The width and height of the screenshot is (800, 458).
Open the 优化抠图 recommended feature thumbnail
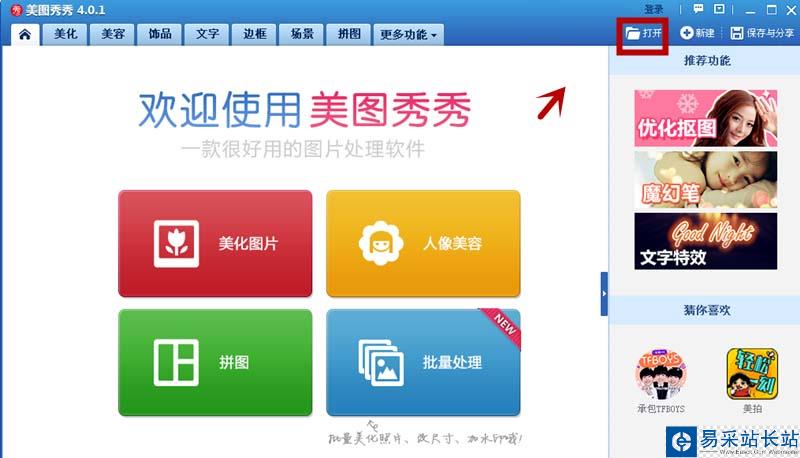[x=706, y=118]
